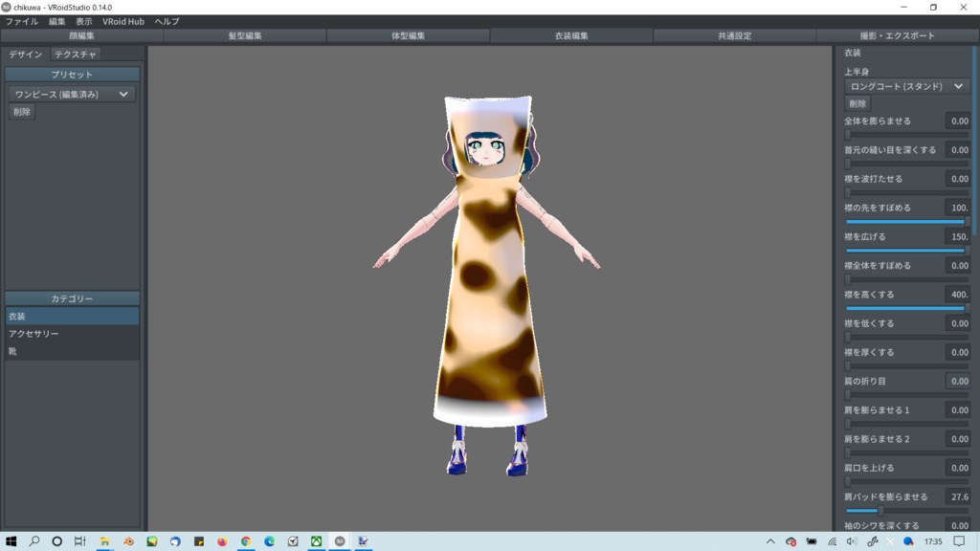Click the volume icon in the system tray
Viewport: 980px width, 551px height.
pos(852,541)
